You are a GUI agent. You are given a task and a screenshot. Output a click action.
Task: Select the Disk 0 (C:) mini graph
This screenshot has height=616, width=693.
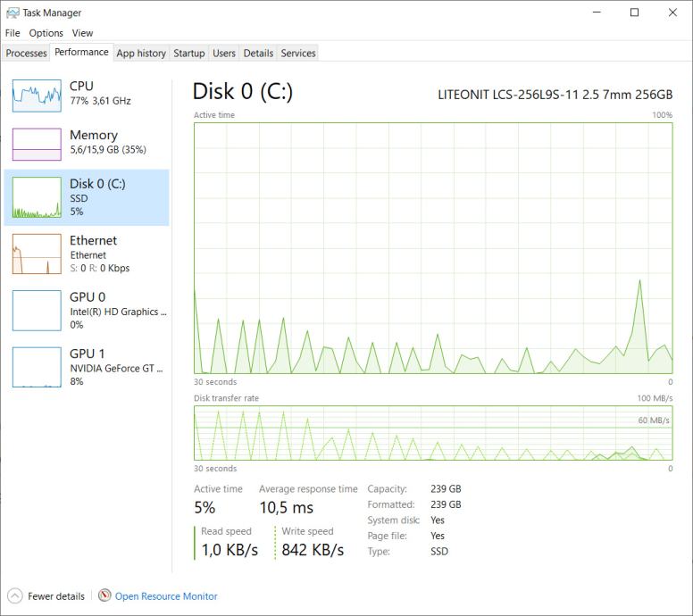[x=37, y=197]
